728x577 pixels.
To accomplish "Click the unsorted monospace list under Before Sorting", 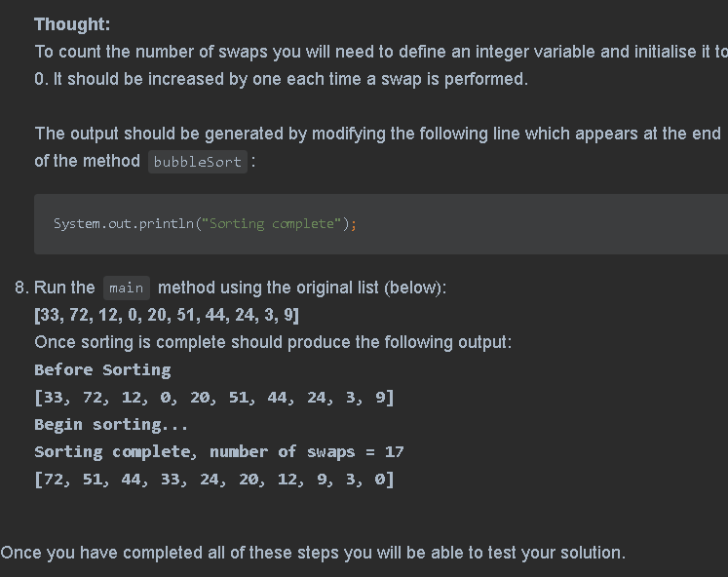I will (214, 398).
